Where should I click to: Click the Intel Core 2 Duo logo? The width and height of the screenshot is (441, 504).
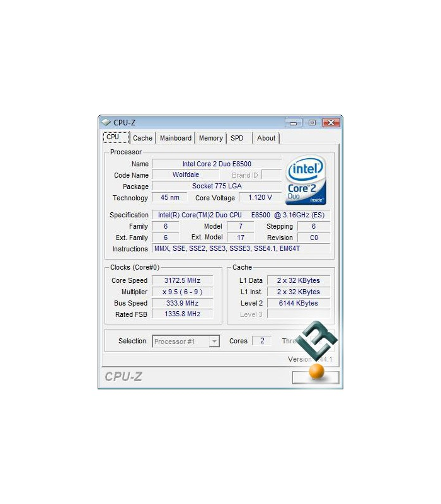(x=306, y=180)
